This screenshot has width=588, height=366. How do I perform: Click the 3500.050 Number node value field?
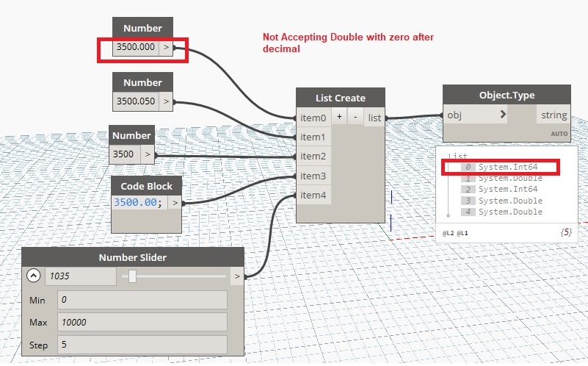(x=136, y=101)
